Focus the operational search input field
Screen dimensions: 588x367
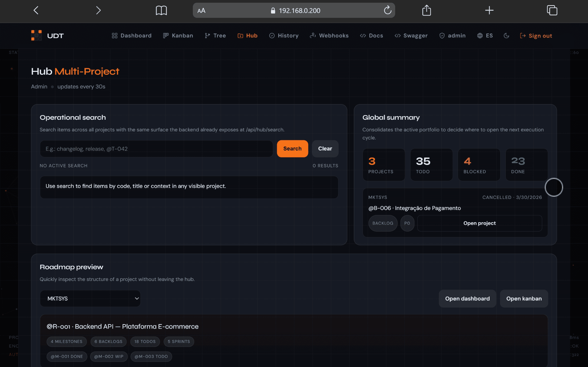[x=156, y=149]
